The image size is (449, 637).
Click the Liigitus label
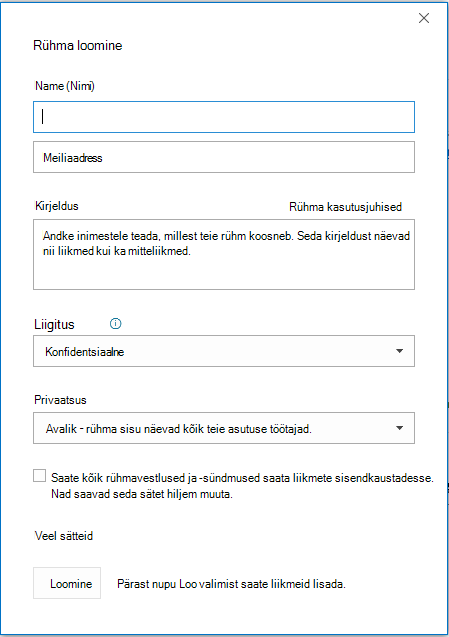tap(54, 325)
